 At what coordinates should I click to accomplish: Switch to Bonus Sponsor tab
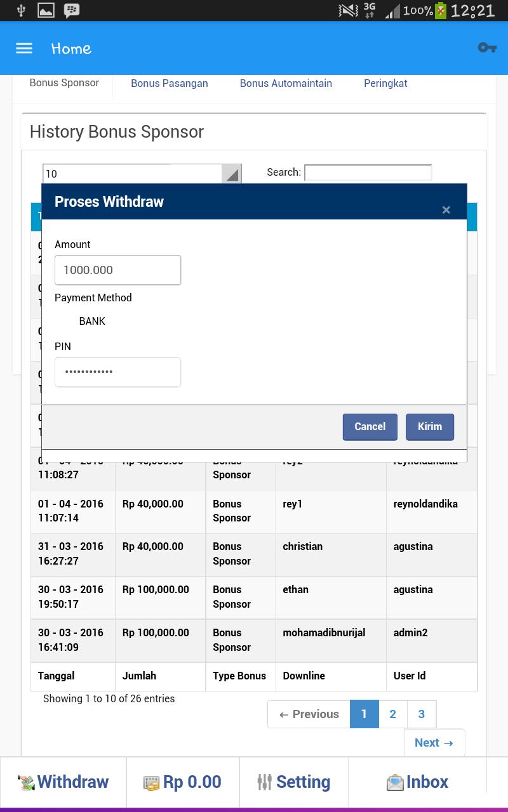[64, 83]
